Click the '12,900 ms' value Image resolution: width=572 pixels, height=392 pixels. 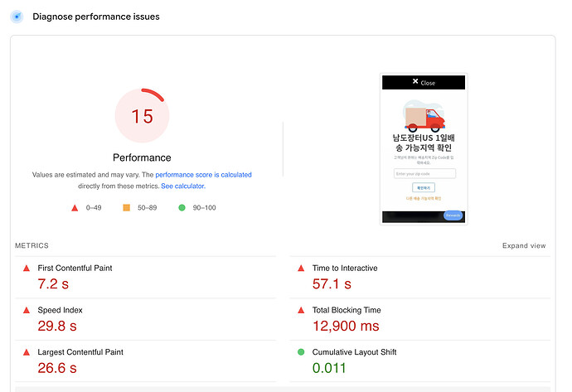pyautogui.click(x=346, y=326)
